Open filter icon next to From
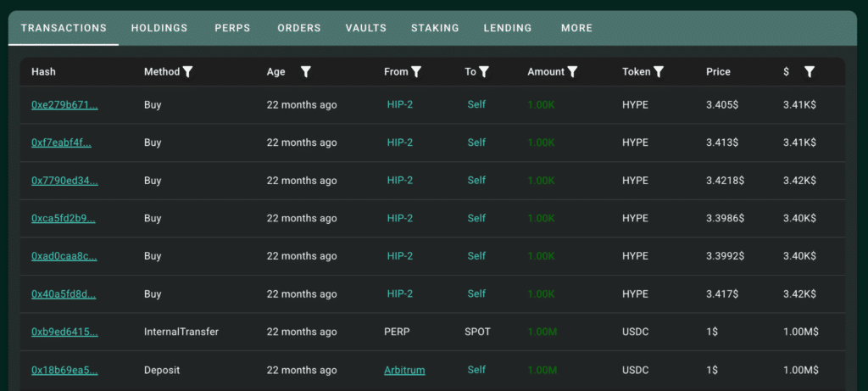This screenshot has width=868, height=391. [416, 72]
